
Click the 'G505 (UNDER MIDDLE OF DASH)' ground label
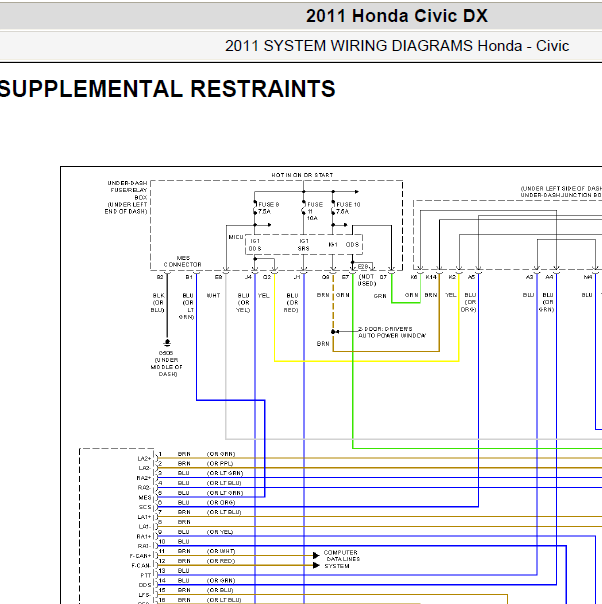tap(166, 363)
